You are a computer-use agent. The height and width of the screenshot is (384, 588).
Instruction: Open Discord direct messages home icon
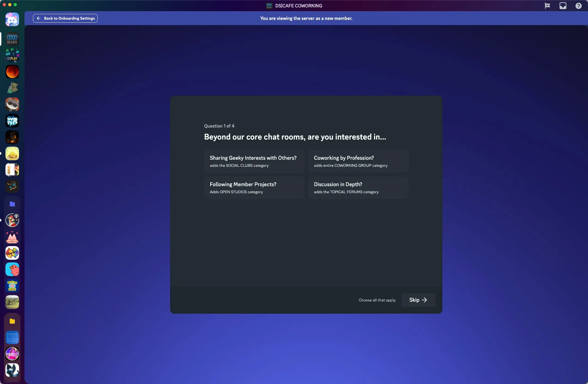click(x=12, y=19)
